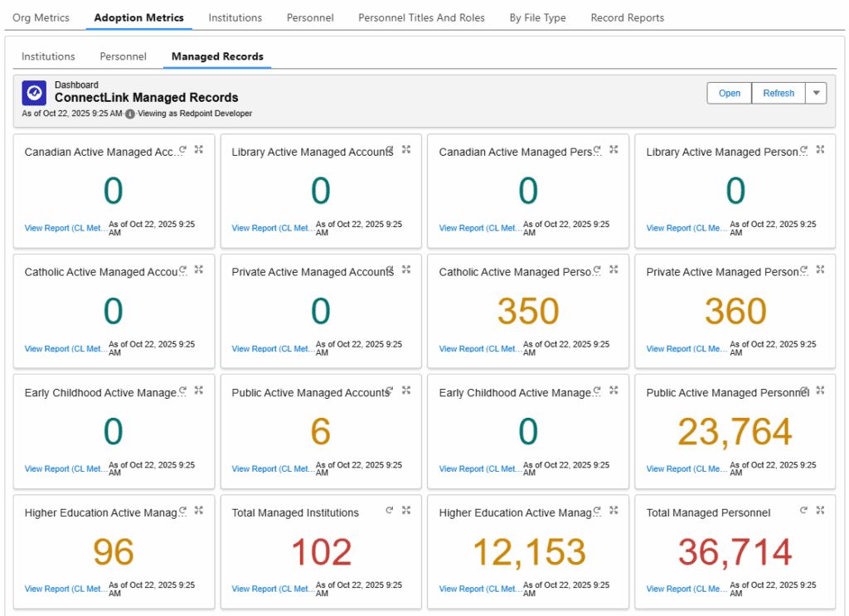
Task: Open the Total Managed Institutions report link
Action: 272,589
